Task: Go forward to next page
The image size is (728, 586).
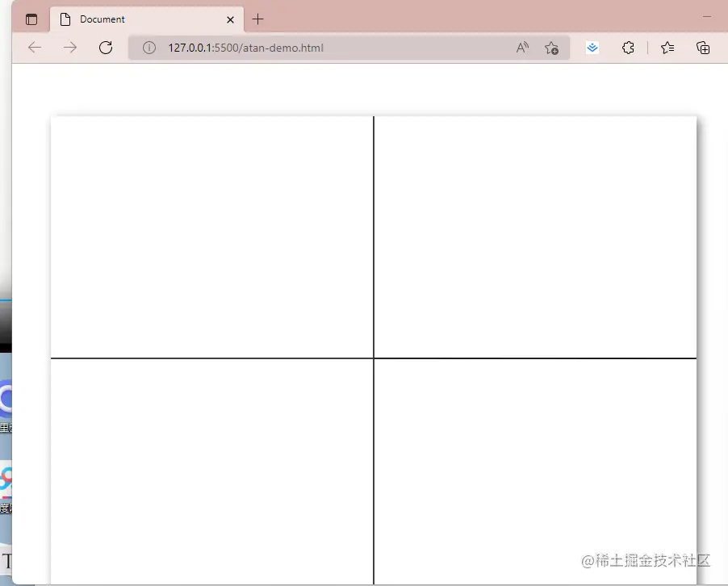Action: coord(70,48)
